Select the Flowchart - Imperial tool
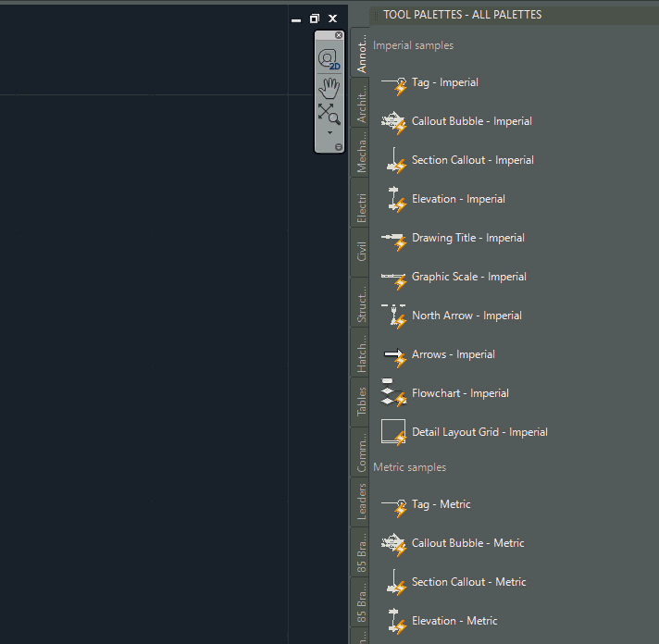 (461, 393)
